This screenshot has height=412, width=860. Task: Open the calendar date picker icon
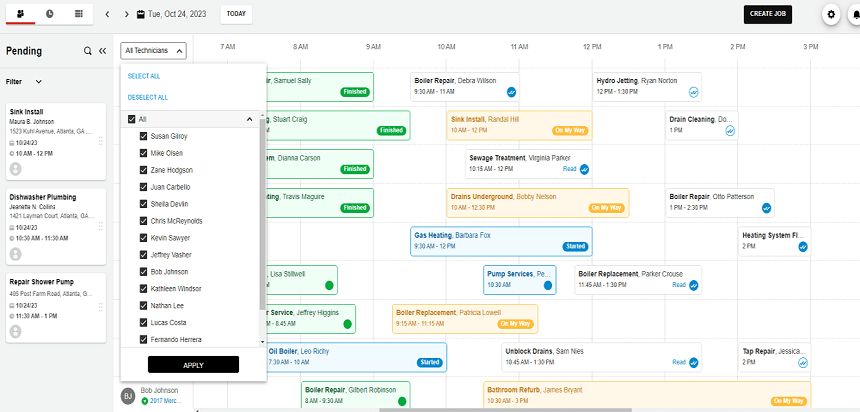pos(141,14)
